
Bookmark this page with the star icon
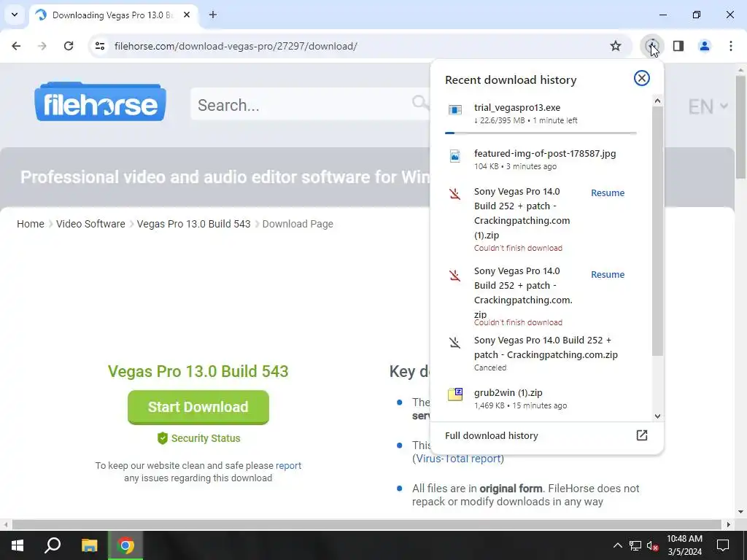pyautogui.click(x=616, y=46)
